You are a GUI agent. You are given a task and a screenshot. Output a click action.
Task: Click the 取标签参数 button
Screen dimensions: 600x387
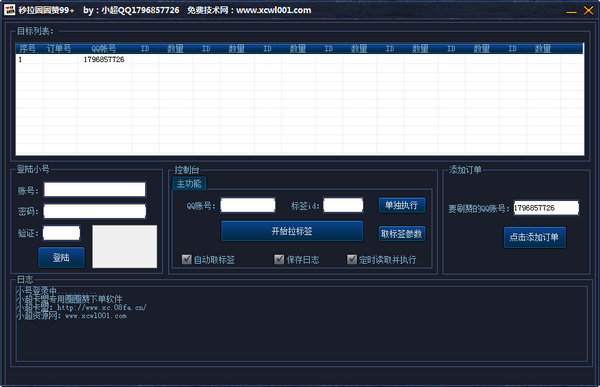[x=402, y=234]
